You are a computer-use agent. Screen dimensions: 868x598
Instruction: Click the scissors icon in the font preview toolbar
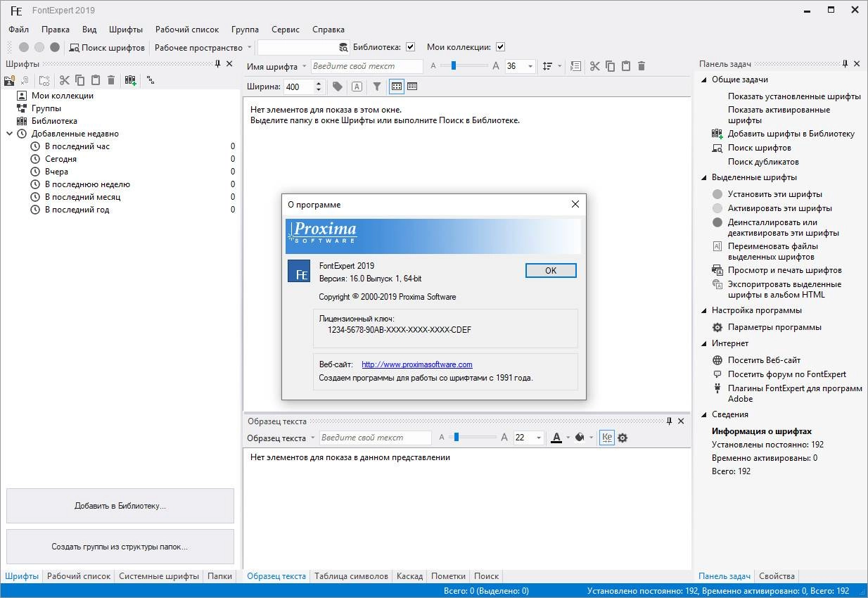pyautogui.click(x=595, y=66)
